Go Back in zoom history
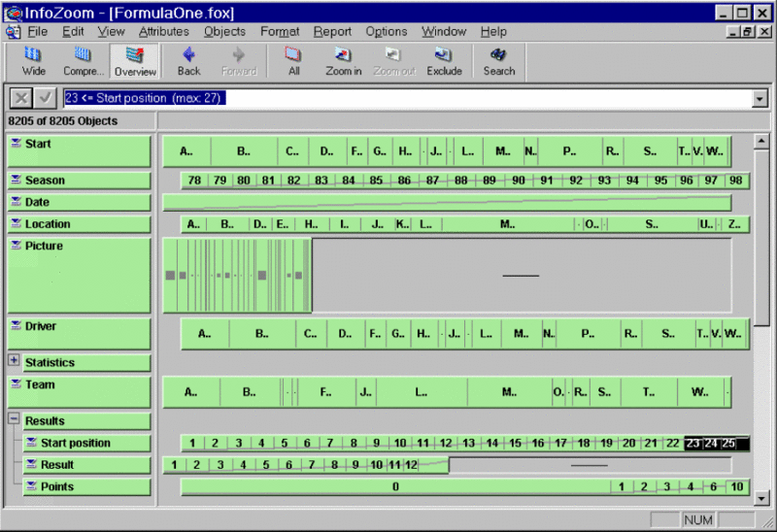 point(188,61)
